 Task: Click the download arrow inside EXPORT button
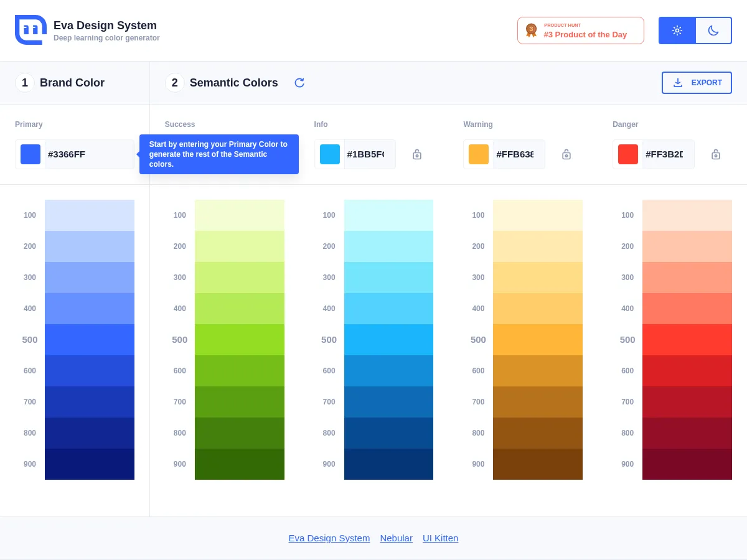(678, 82)
